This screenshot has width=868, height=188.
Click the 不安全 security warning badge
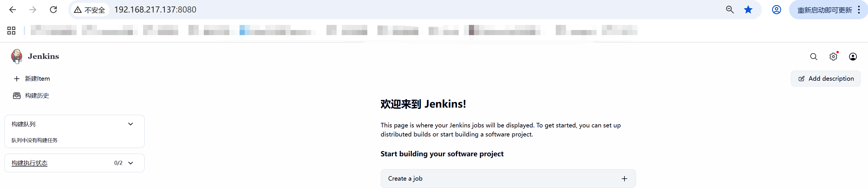click(90, 10)
